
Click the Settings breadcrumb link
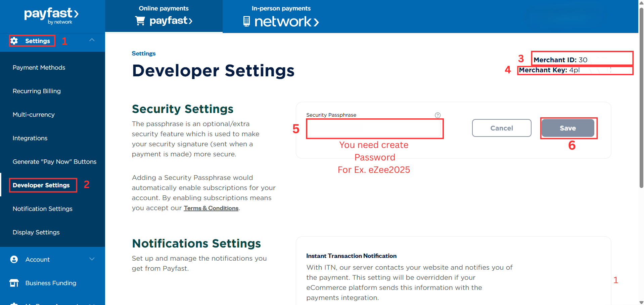pyautogui.click(x=144, y=53)
